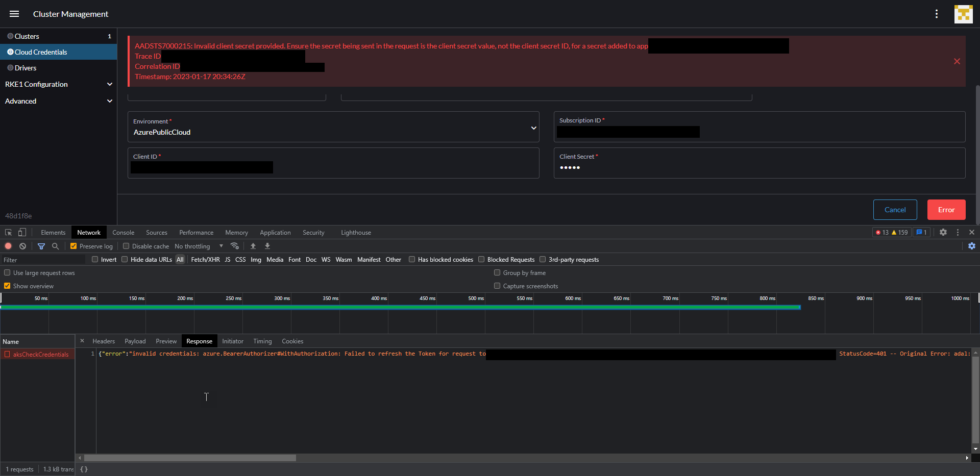
Task: Enable the Disable cache checkbox
Action: (x=126, y=246)
